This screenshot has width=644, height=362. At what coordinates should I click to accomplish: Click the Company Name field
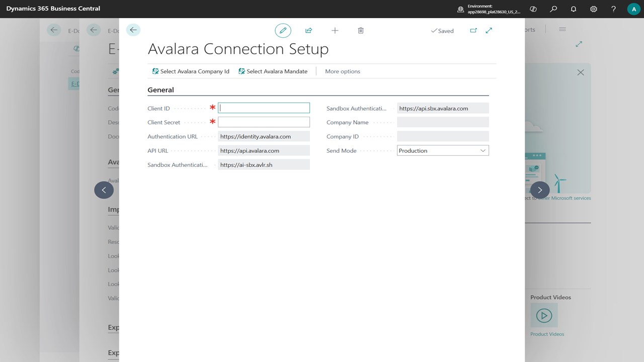[x=443, y=122]
